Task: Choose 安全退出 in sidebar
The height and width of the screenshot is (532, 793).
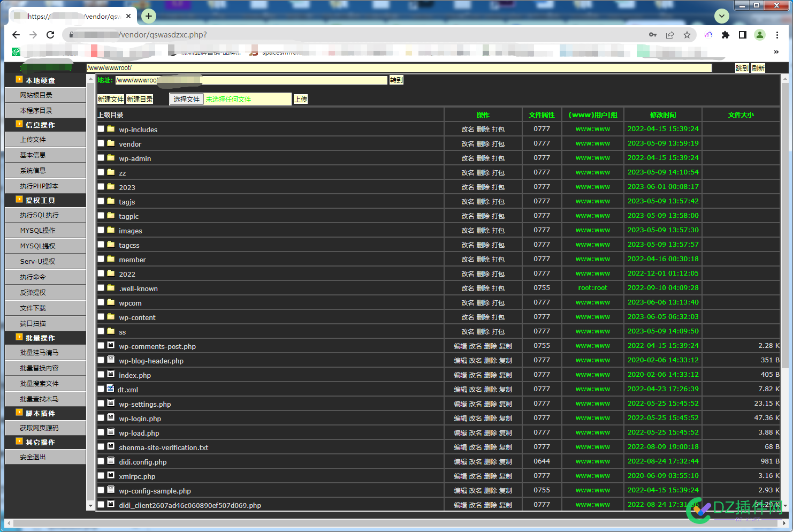Action: coord(45,457)
